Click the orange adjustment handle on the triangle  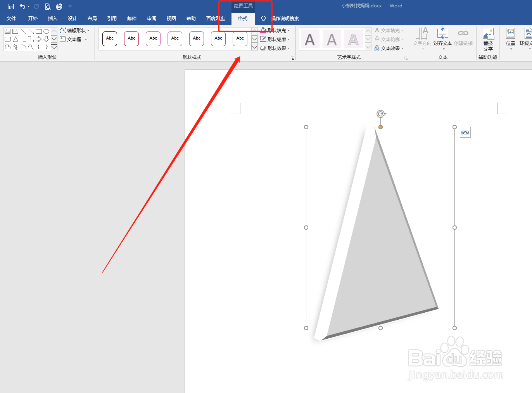381,127
